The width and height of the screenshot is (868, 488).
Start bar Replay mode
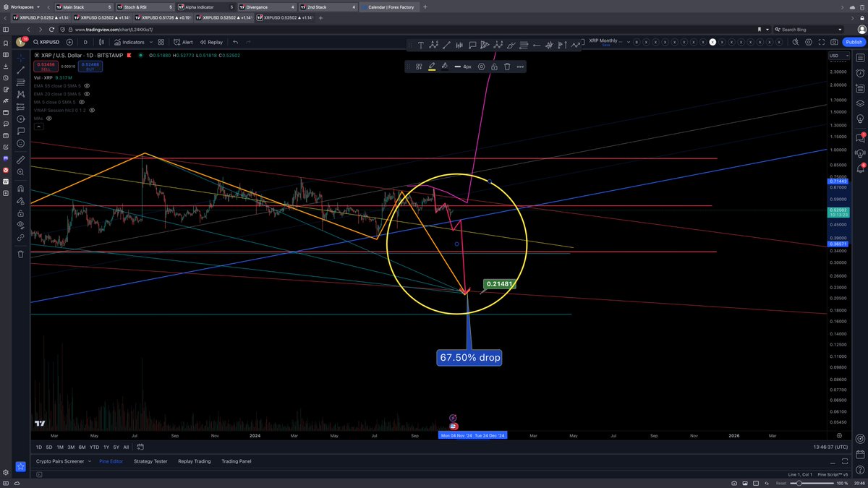pos(211,42)
